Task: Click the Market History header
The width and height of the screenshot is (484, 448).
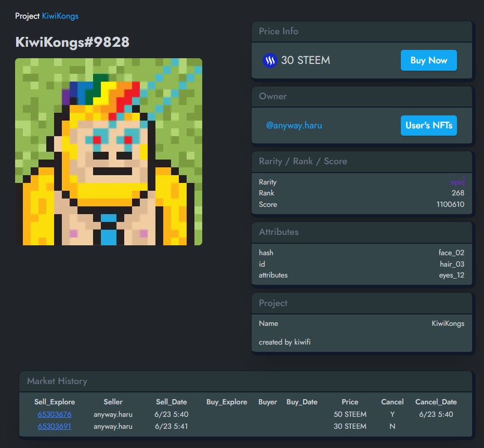Action: (245, 381)
